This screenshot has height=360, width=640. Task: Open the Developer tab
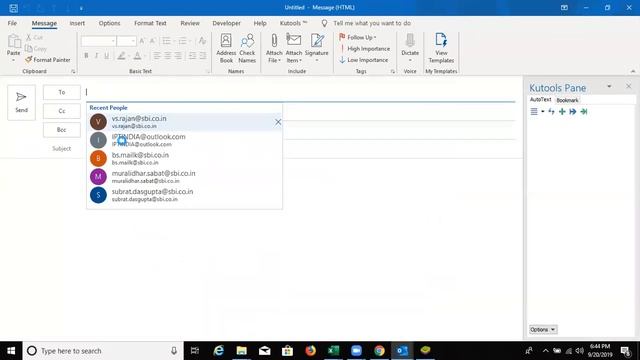pyautogui.click(x=227, y=23)
